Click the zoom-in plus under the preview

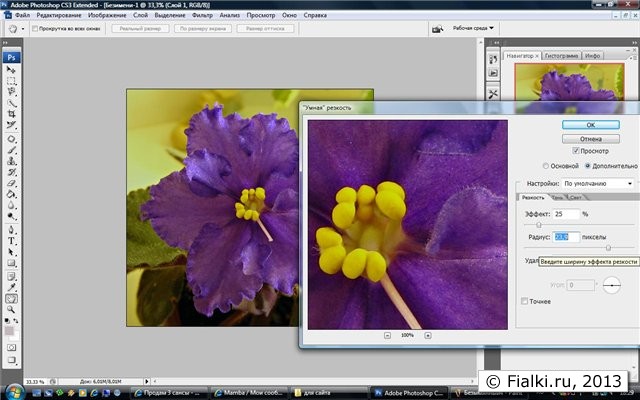coord(429,335)
